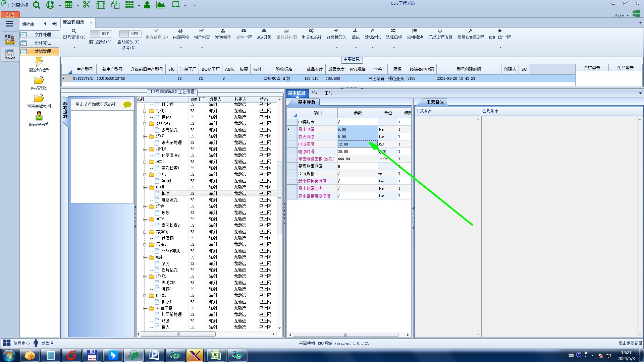Click the 发送指示 toolbar icon
644x362 pixels.
[223, 31]
